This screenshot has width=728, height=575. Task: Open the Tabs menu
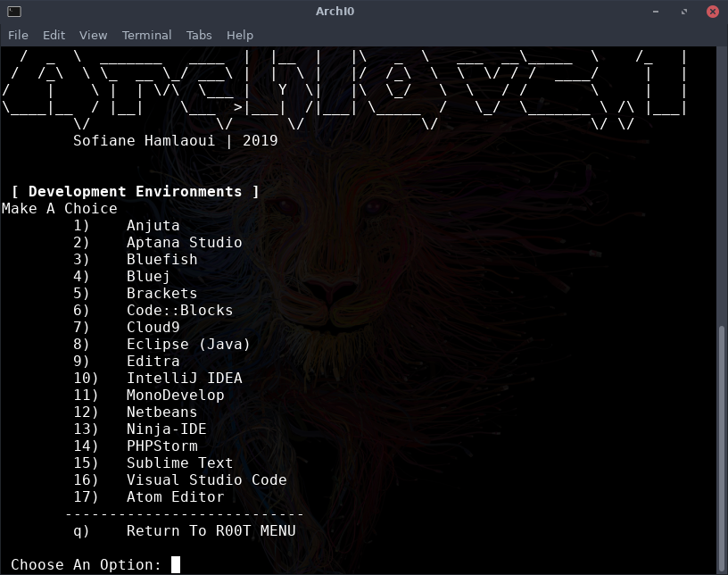(x=199, y=36)
